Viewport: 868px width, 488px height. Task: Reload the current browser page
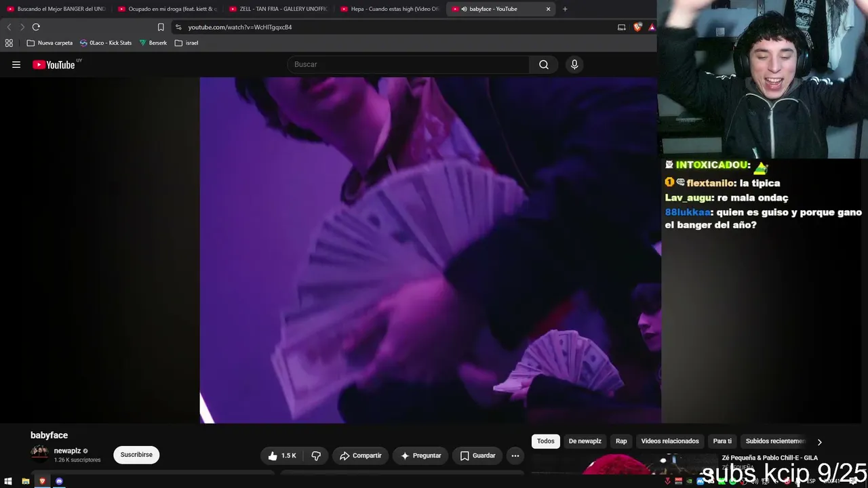36,27
